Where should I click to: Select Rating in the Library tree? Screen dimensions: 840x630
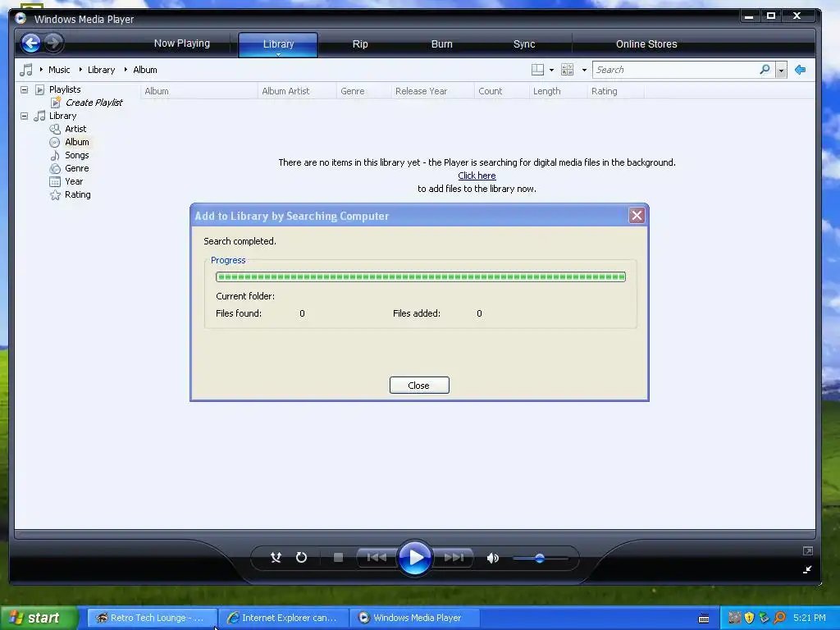click(x=78, y=194)
